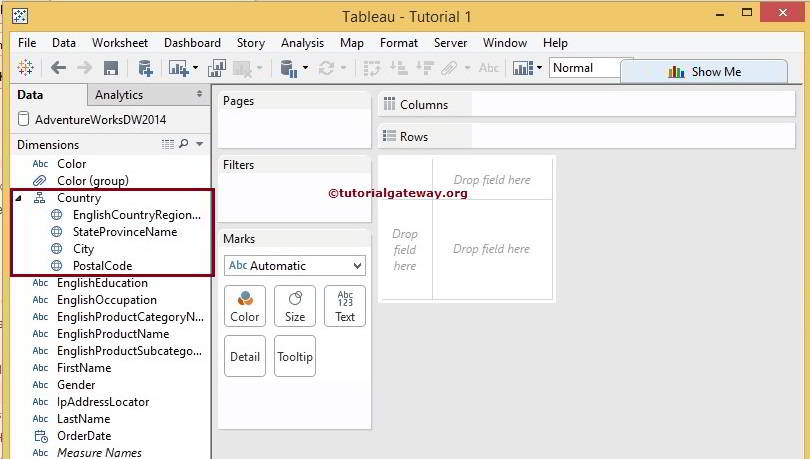810x459 pixels.
Task: Select the OrderDate dimension
Action: coord(84,436)
